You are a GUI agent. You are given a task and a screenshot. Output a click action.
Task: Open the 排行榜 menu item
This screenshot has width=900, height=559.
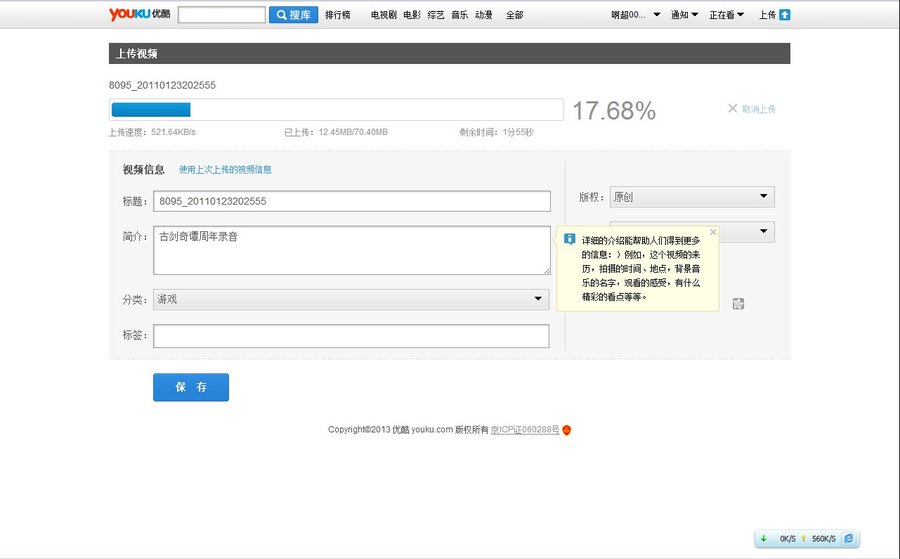tap(338, 15)
